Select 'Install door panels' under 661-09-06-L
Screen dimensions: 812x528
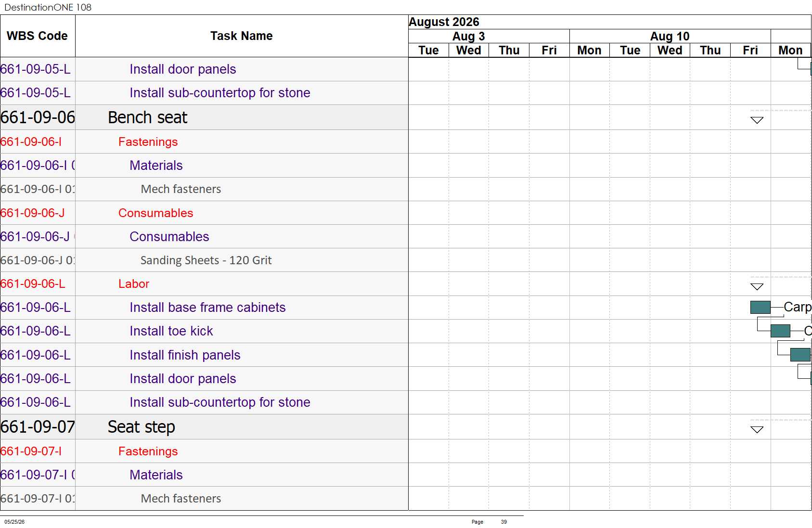(x=183, y=378)
